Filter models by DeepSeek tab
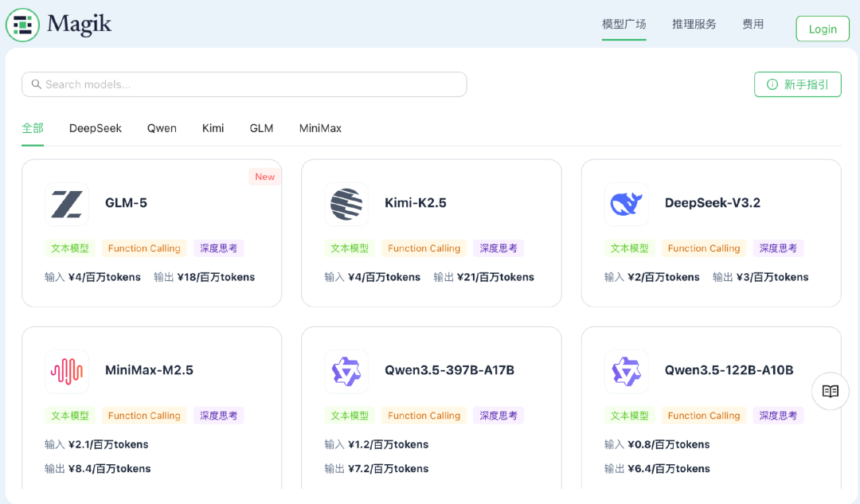The height and width of the screenshot is (504, 860). click(96, 128)
